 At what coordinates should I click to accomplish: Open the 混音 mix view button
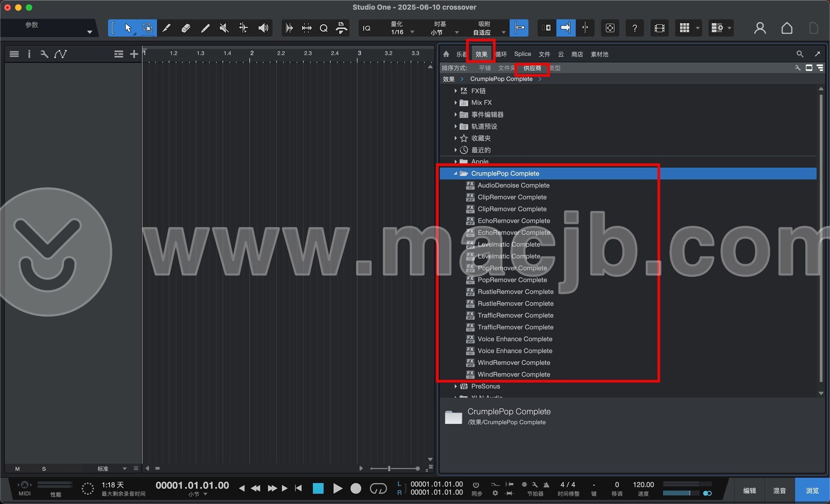pos(779,491)
